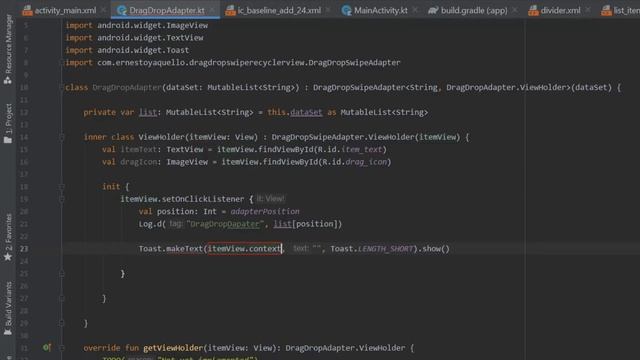Click the Log.d call
This screenshot has width=640, height=360.
240,224
